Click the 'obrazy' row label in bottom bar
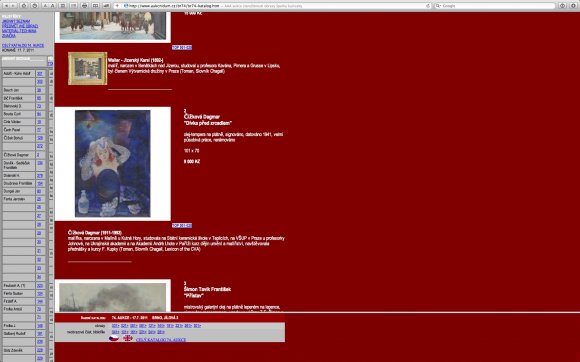This screenshot has width=580, height=362. click(100, 326)
